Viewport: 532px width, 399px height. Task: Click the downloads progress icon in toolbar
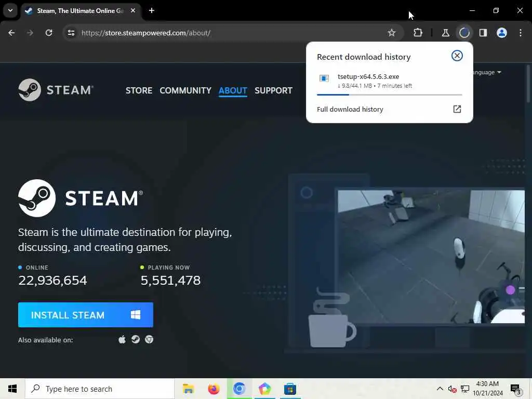(464, 33)
